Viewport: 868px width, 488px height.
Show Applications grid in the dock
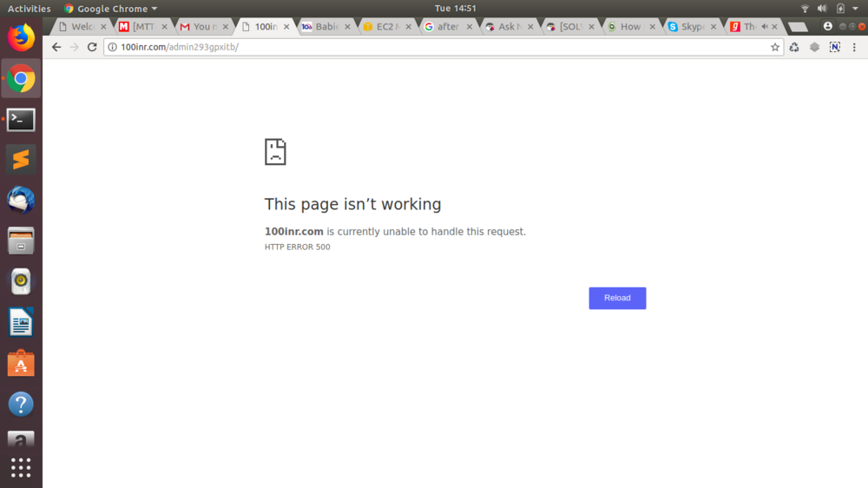[x=21, y=468]
